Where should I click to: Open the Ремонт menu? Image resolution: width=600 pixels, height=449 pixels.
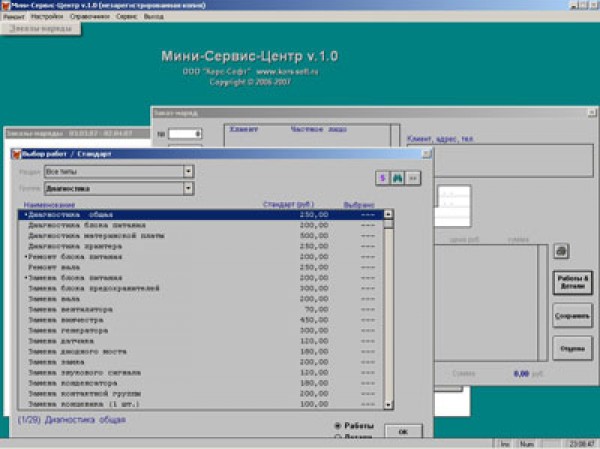tap(13, 17)
